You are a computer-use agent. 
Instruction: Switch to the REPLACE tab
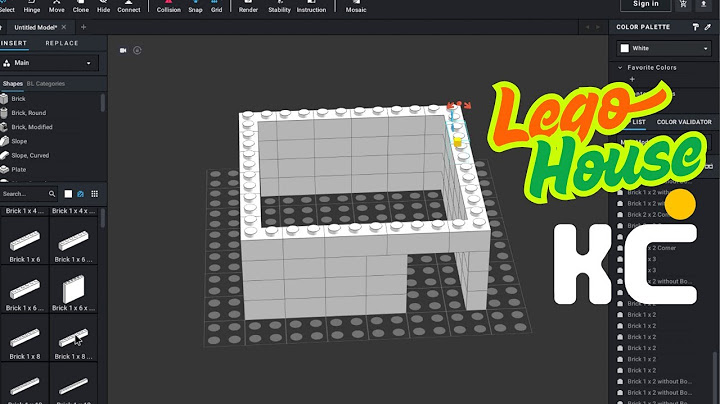pos(62,43)
